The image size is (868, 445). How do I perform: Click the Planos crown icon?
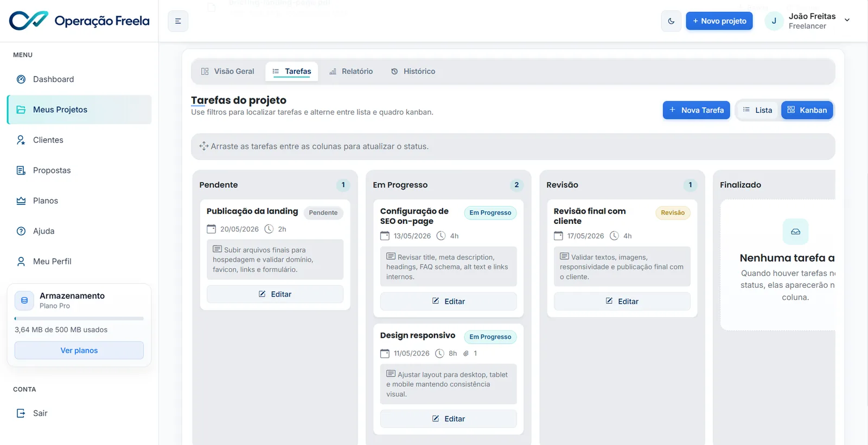(x=21, y=201)
